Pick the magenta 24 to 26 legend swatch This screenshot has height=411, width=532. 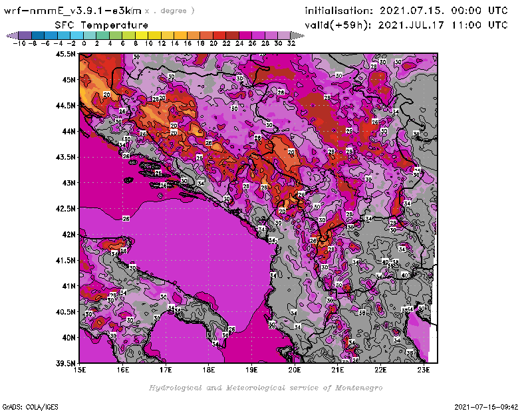click(x=245, y=35)
